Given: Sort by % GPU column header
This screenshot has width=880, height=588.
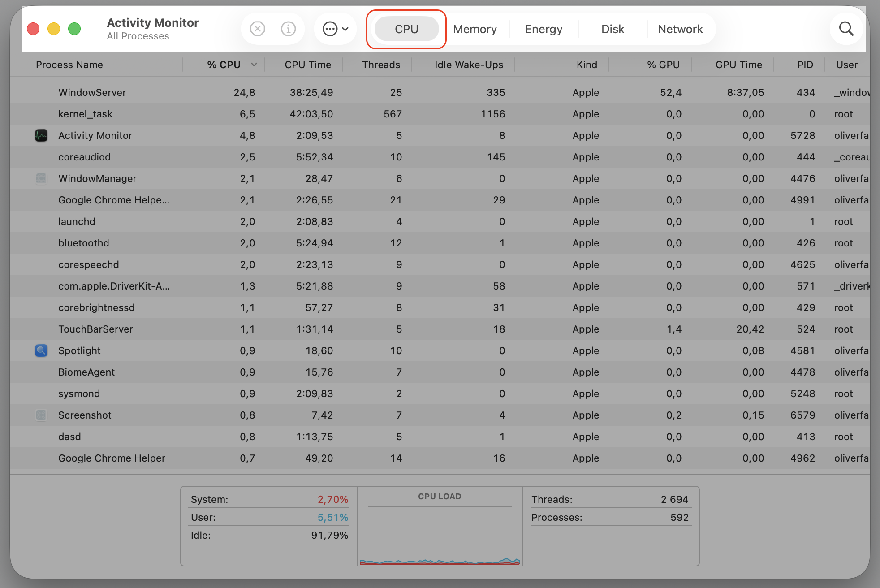Looking at the screenshot, I should pyautogui.click(x=663, y=65).
